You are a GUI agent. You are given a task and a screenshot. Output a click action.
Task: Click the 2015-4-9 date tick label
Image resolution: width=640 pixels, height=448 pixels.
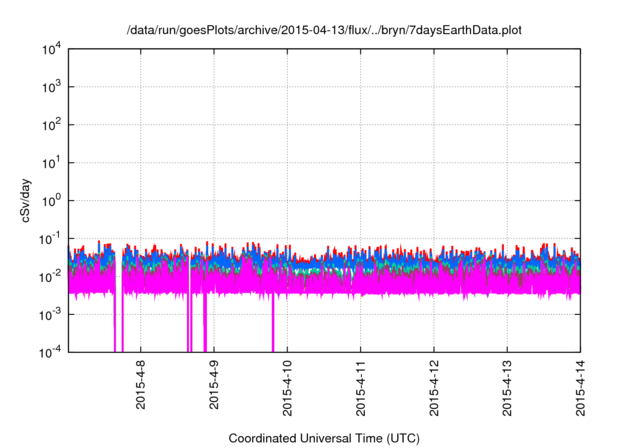point(214,385)
